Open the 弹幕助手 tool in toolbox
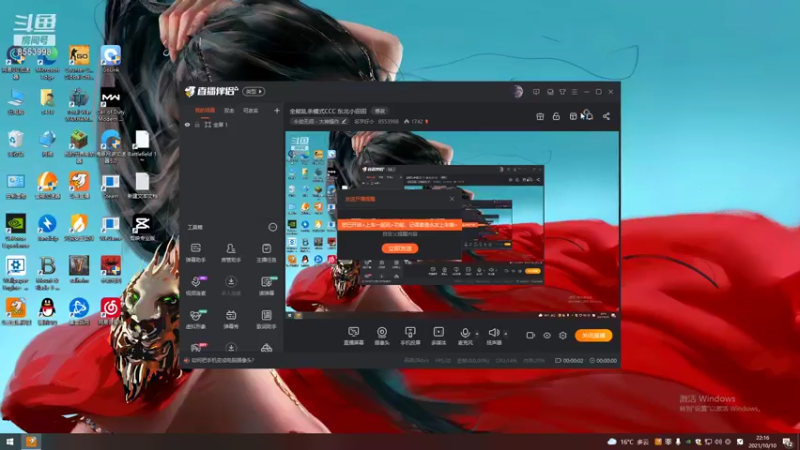Image resolution: width=800 pixels, height=450 pixels. pyautogui.click(x=195, y=253)
